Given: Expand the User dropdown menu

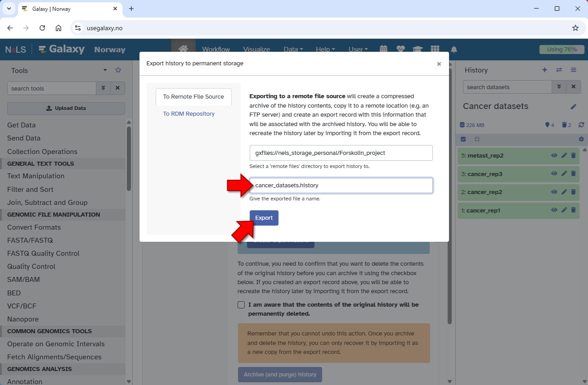Looking at the screenshot, I should pyautogui.click(x=358, y=50).
